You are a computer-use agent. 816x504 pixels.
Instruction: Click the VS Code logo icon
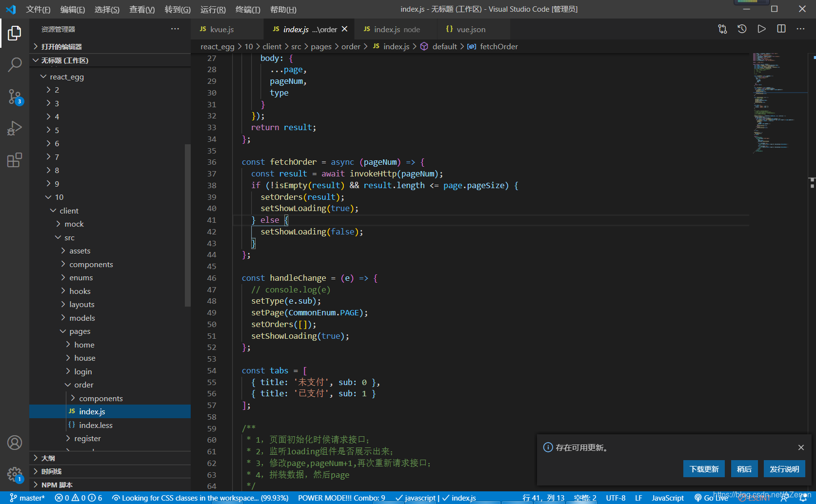click(11, 9)
